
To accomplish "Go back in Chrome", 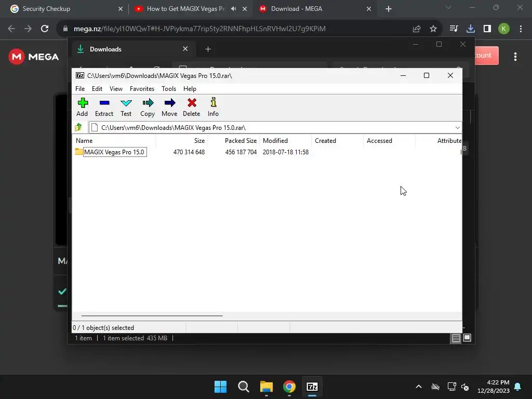I will click(x=11, y=29).
